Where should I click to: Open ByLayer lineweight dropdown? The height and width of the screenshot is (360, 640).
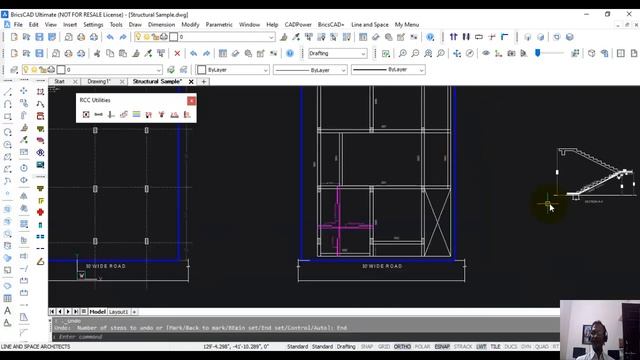pos(388,70)
